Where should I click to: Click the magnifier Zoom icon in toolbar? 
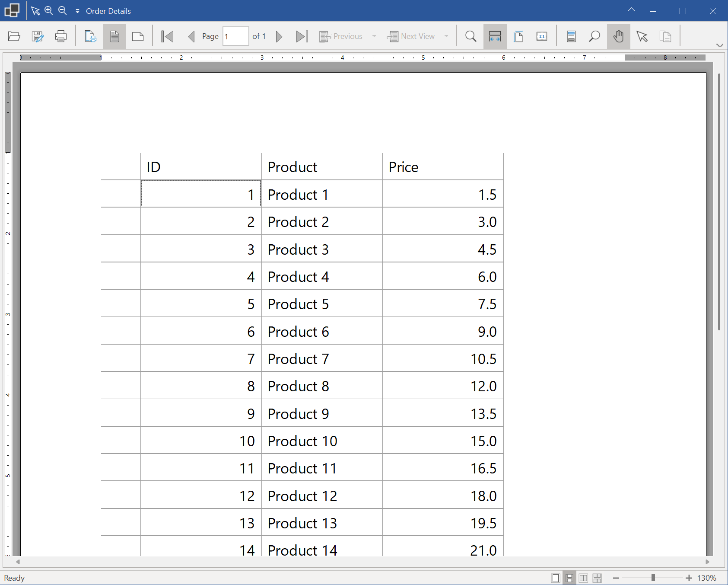(x=471, y=36)
